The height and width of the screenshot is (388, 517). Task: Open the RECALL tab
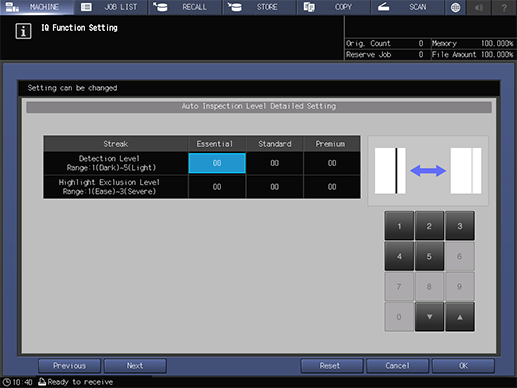(185, 7)
